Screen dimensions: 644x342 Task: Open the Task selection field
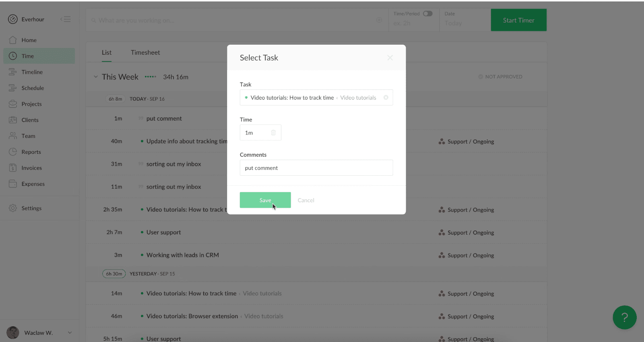tap(312, 97)
